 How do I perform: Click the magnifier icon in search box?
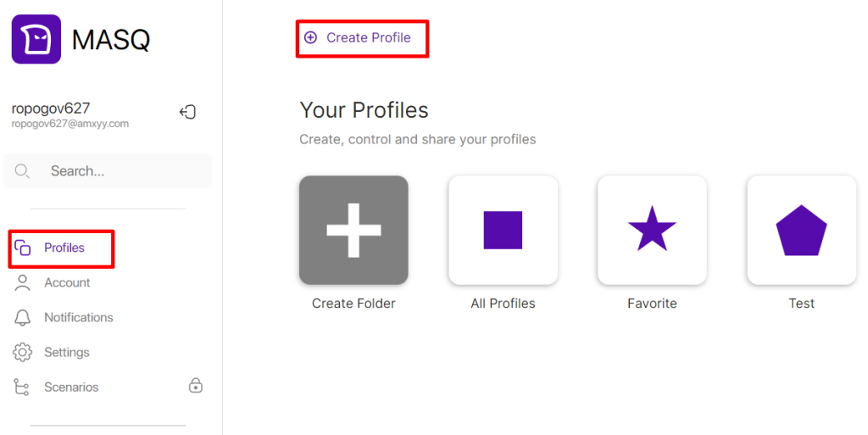click(22, 171)
